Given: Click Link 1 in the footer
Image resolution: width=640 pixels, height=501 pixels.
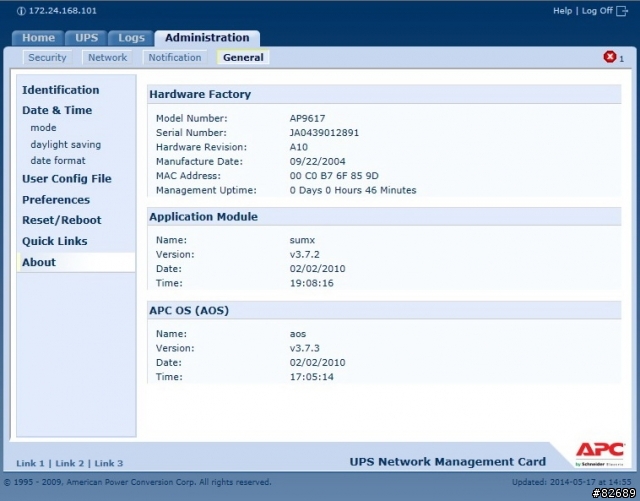Looking at the screenshot, I should 30,463.
